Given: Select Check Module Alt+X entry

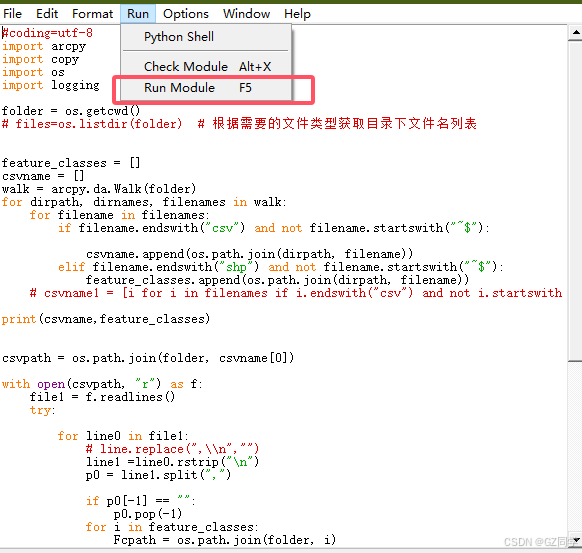Looking at the screenshot, I should tap(206, 66).
